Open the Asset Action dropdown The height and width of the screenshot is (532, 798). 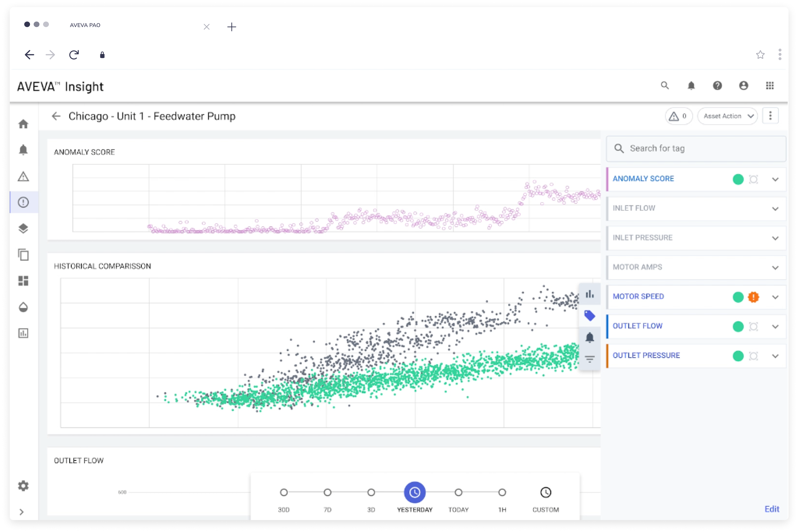click(x=727, y=116)
